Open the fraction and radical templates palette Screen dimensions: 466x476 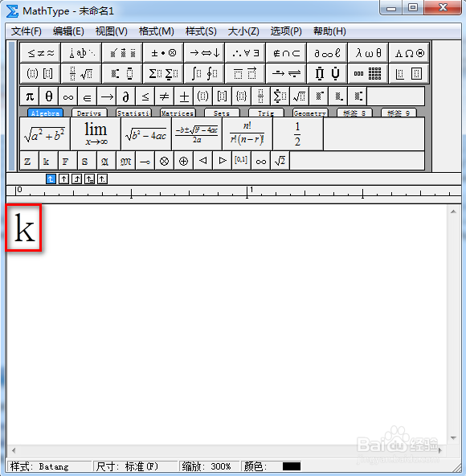coord(81,73)
